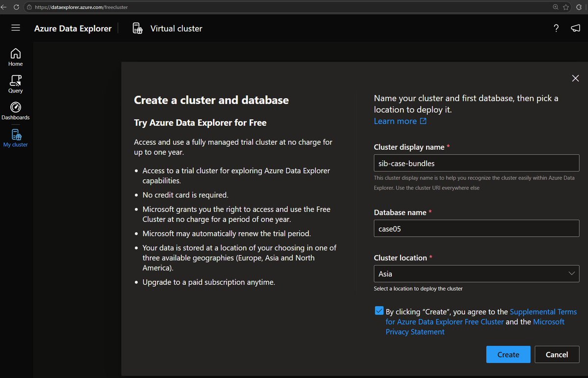
Task: Open the Query page in the sidebar
Action: tap(15, 84)
